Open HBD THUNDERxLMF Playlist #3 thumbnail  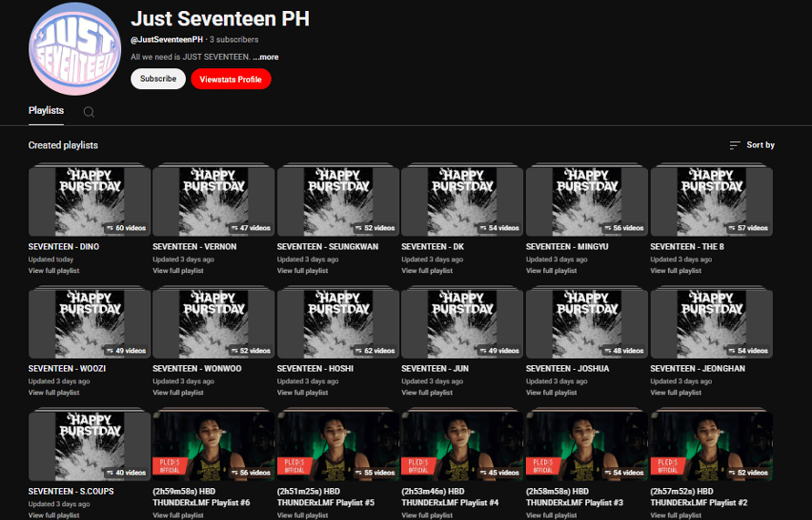click(587, 446)
